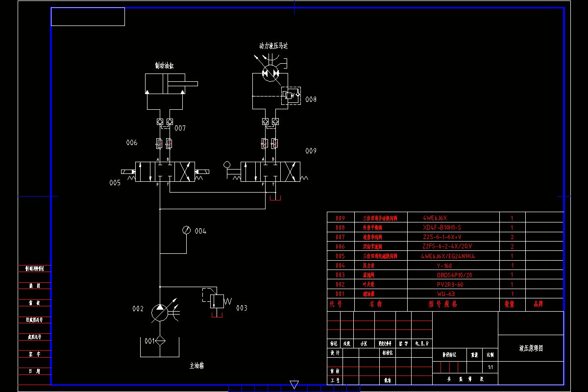Select throttle valve on line B above valve 005
588x392 pixels.
tap(169, 144)
